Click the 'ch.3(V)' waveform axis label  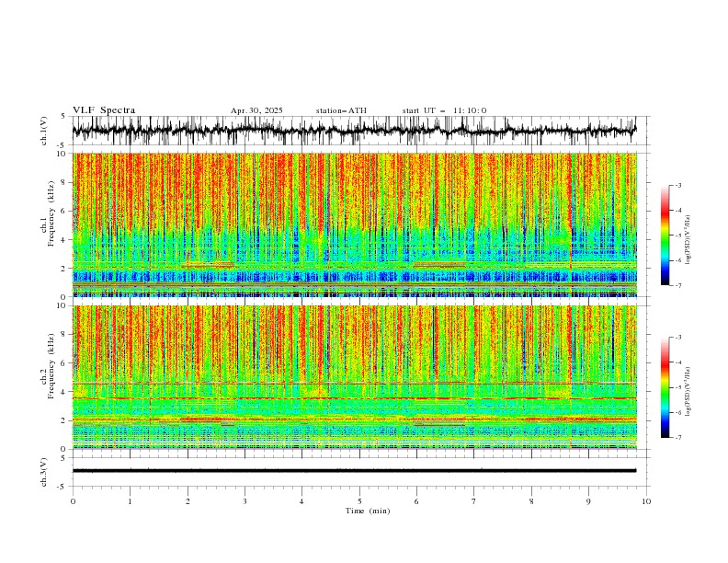point(44,472)
